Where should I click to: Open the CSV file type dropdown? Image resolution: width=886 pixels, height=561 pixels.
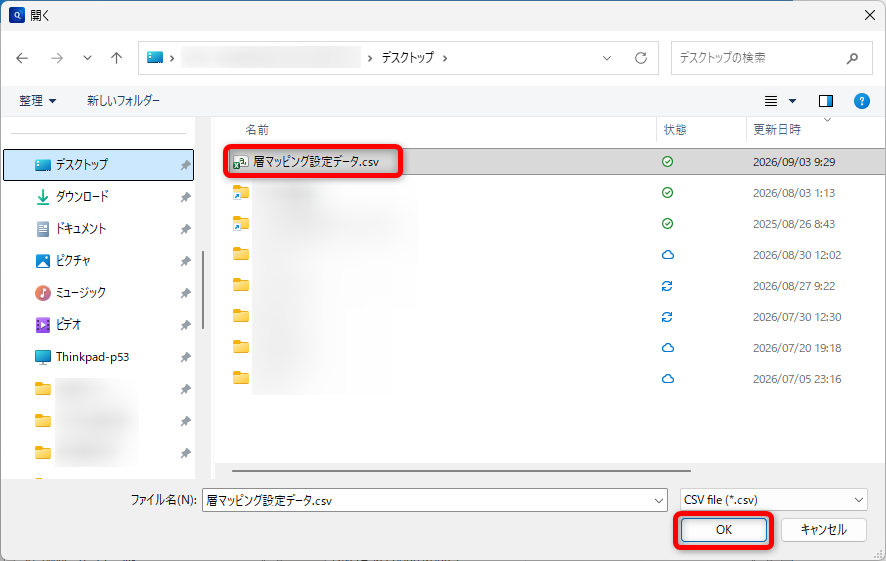(774, 500)
